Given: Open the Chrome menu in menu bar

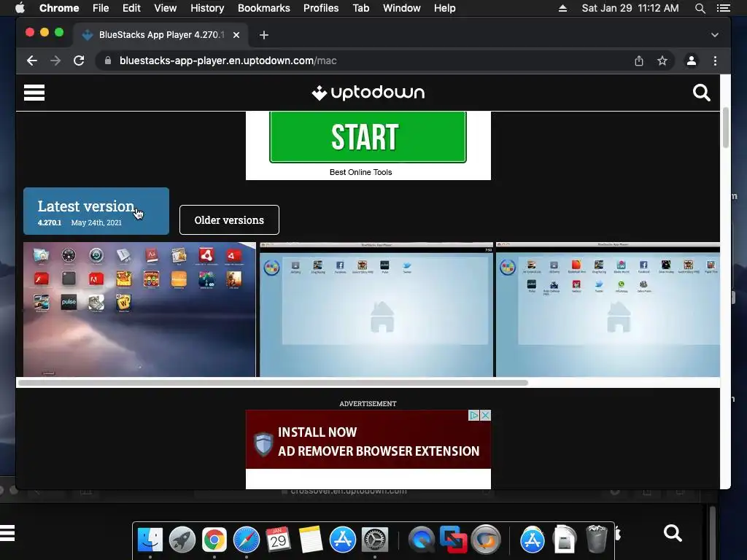Looking at the screenshot, I should coord(59,8).
